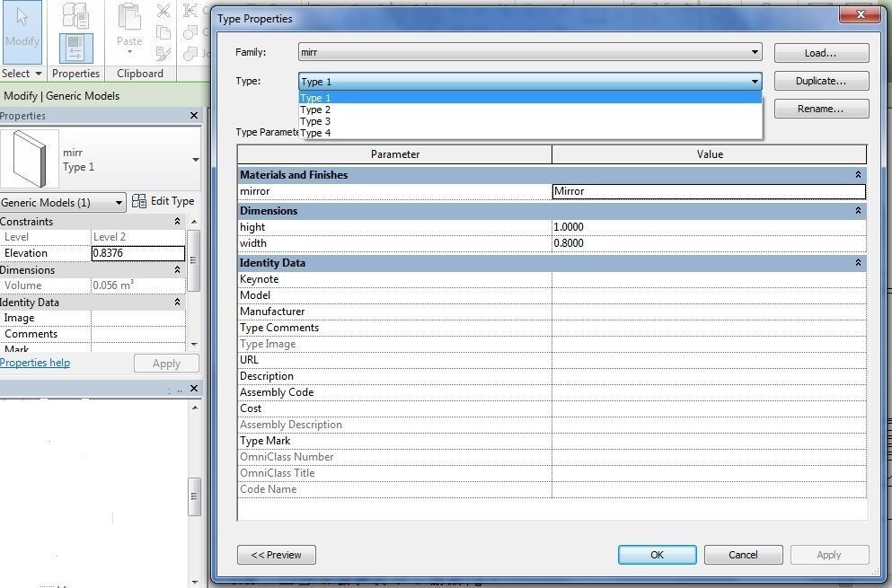The image size is (892, 588).
Task: Close the panel below the Properties palette
Action: 194,389
